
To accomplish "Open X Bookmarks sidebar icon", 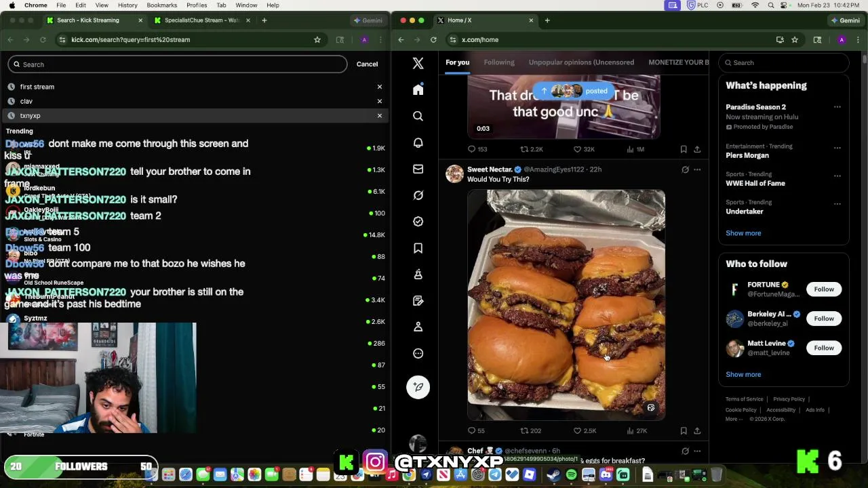I will [x=418, y=248].
